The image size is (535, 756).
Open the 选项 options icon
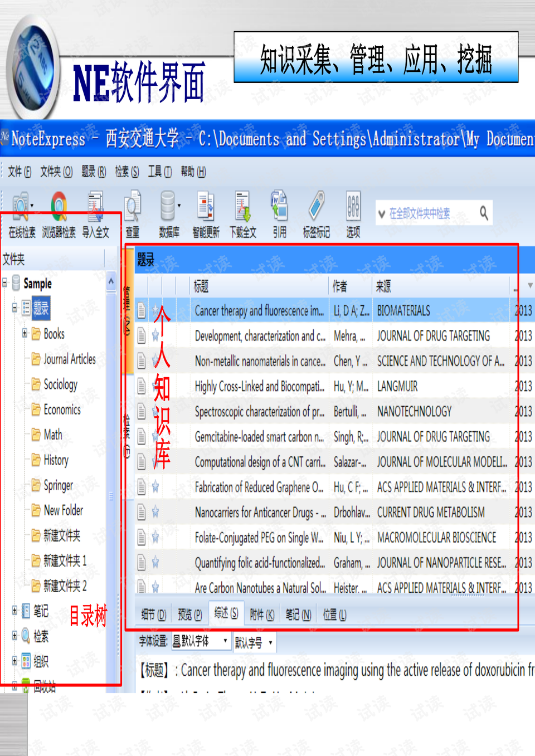tap(353, 207)
